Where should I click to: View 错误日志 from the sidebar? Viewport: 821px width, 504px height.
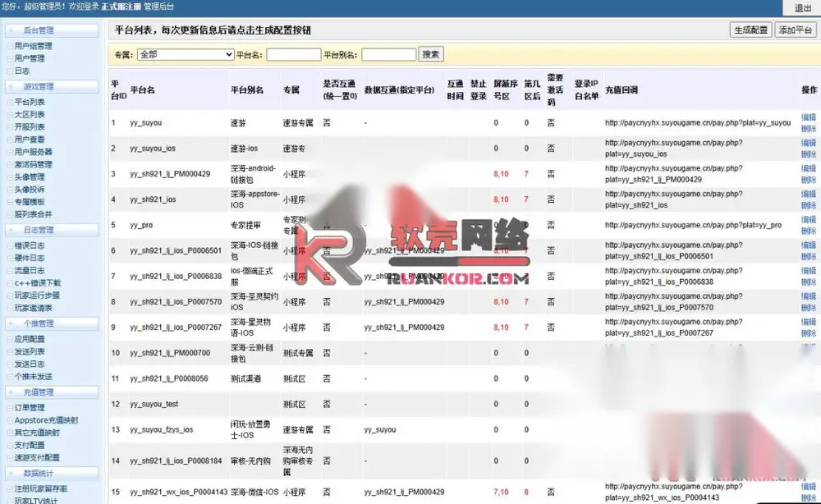click(x=30, y=245)
